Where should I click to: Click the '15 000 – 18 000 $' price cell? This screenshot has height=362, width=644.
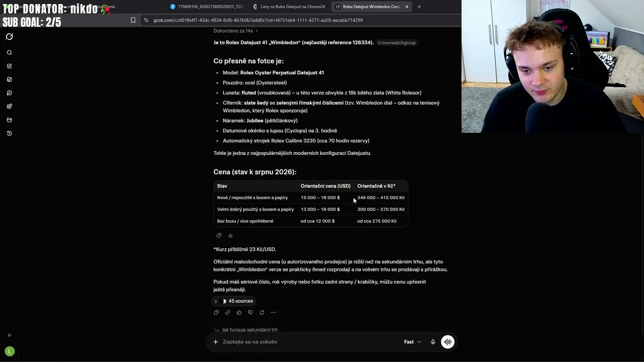click(x=320, y=198)
